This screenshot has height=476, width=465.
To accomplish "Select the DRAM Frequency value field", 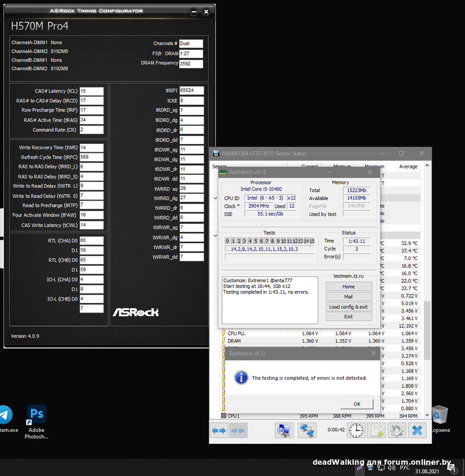I will (x=191, y=64).
